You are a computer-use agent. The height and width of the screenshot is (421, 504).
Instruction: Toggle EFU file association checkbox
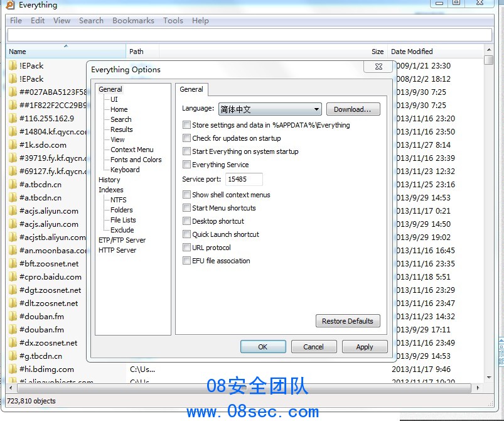(x=186, y=261)
